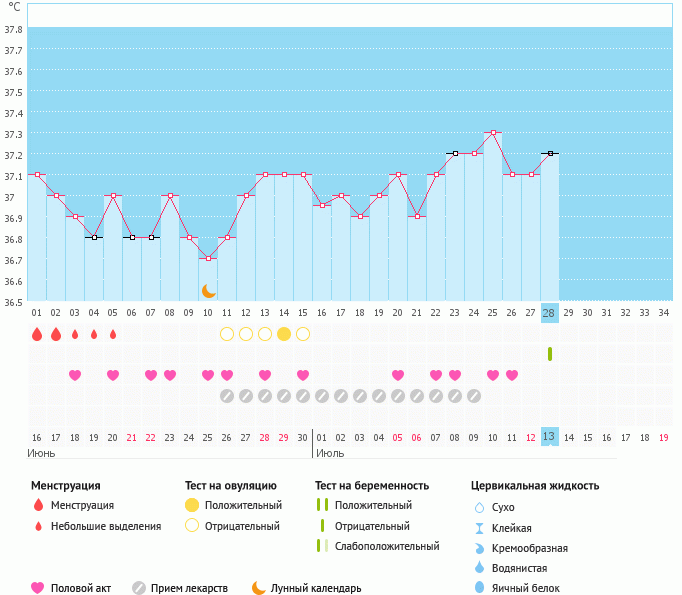
Task: Select the positive ovulation test circle on day 14
Action: pyautogui.click(x=284, y=334)
